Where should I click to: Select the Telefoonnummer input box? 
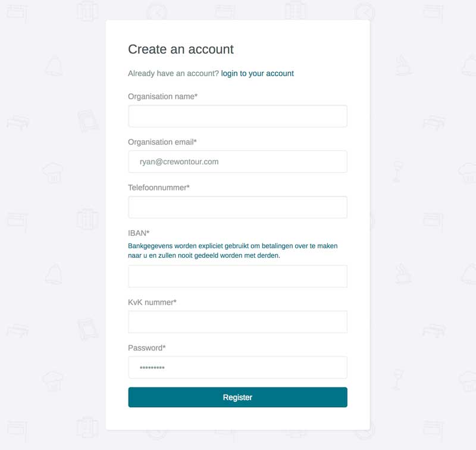[237, 207]
